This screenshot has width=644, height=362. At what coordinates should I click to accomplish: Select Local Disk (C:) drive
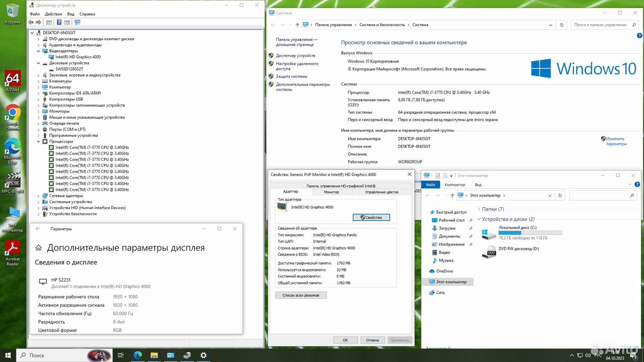tap(522, 233)
